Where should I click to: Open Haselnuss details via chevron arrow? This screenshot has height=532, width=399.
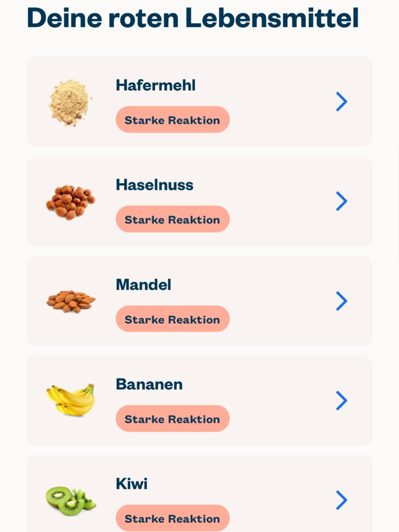[x=341, y=201]
